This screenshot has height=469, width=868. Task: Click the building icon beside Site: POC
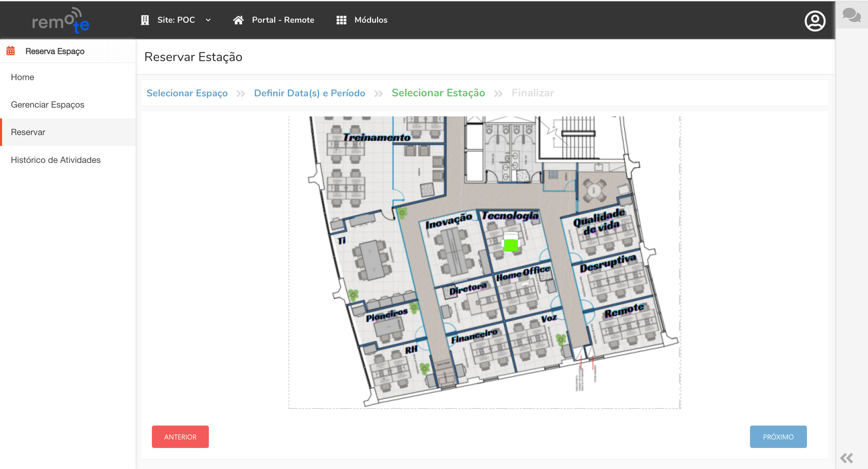pos(145,20)
